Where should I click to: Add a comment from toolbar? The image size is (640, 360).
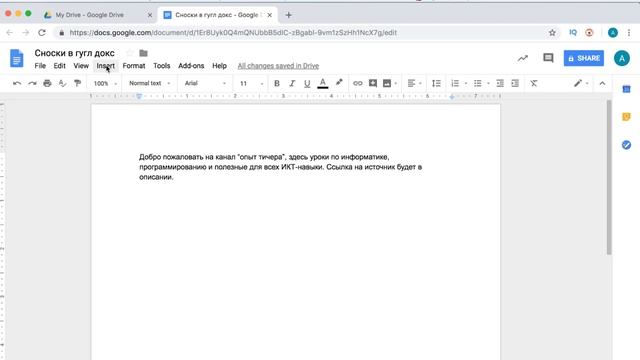point(373,83)
